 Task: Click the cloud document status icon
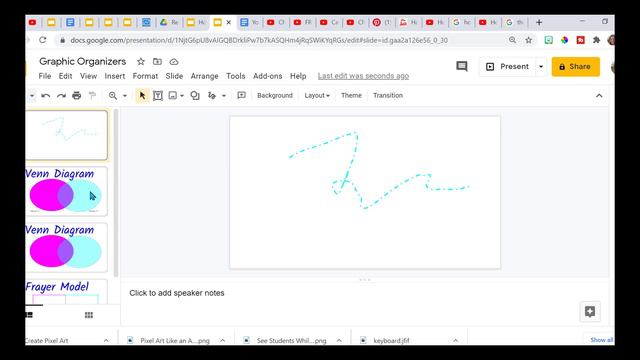(174, 62)
